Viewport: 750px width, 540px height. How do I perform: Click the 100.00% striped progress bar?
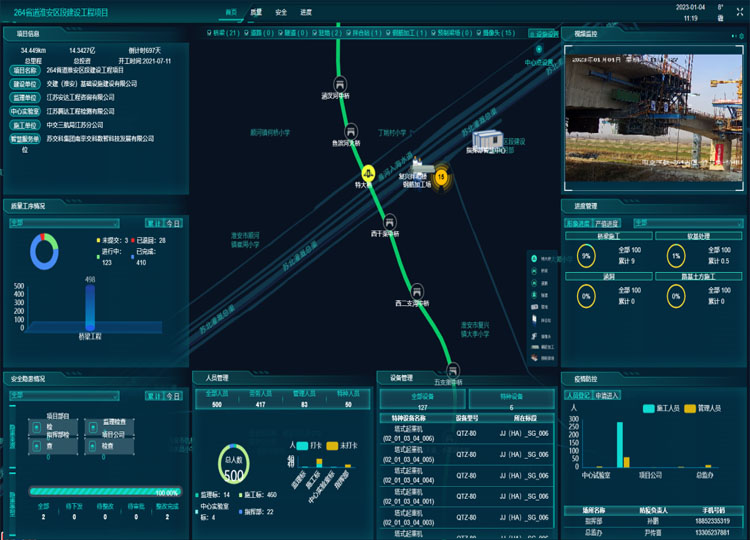point(105,492)
